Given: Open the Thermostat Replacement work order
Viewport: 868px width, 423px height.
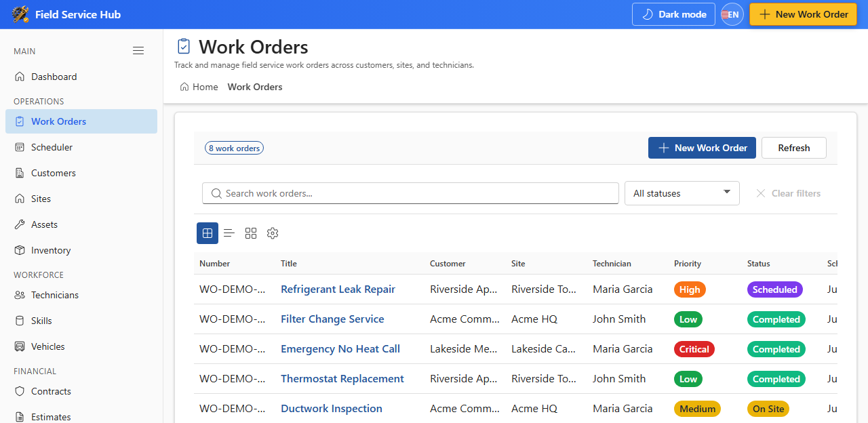Looking at the screenshot, I should [342, 379].
